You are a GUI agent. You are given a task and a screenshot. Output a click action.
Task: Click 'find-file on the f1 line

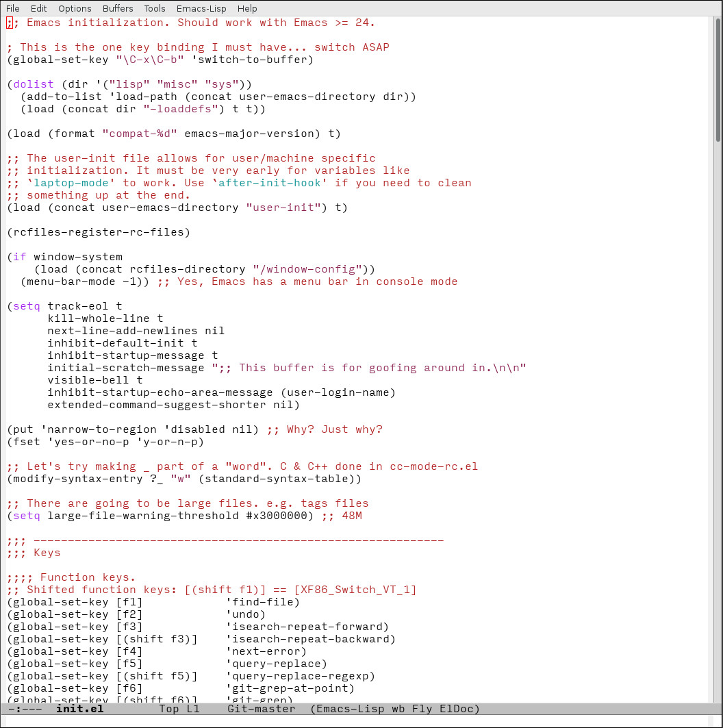tap(259, 602)
